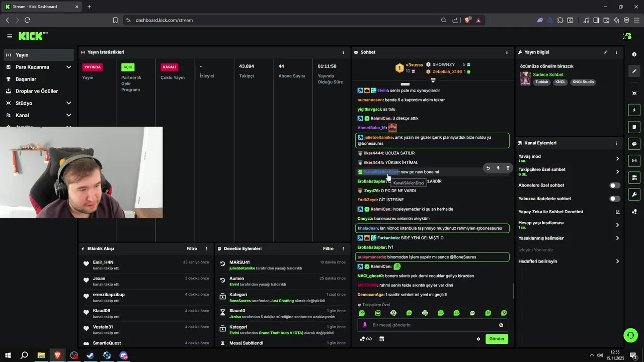Expand Kanal sidebar section

[68, 115]
